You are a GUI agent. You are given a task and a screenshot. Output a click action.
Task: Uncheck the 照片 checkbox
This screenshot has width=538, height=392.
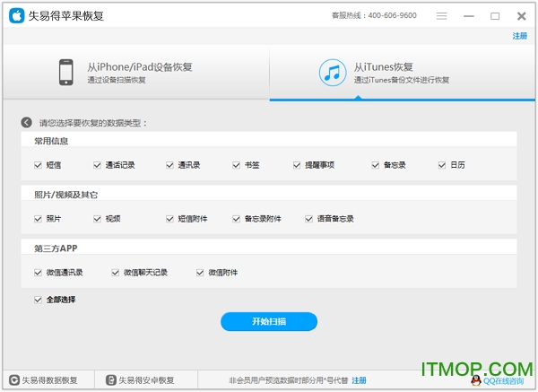click(x=38, y=218)
